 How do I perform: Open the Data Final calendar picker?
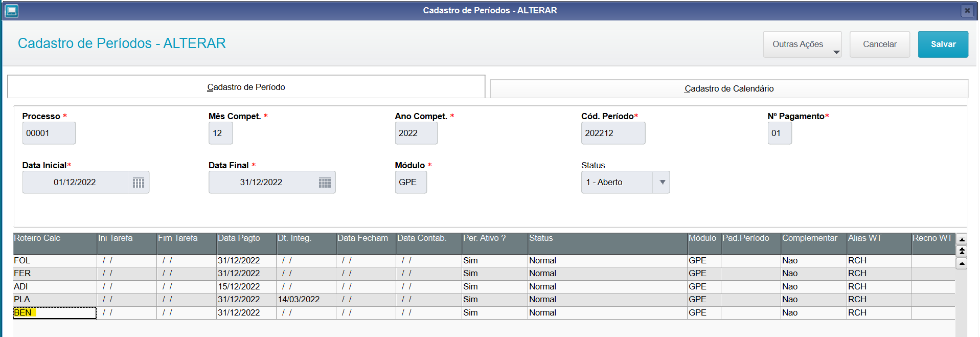(x=325, y=183)
